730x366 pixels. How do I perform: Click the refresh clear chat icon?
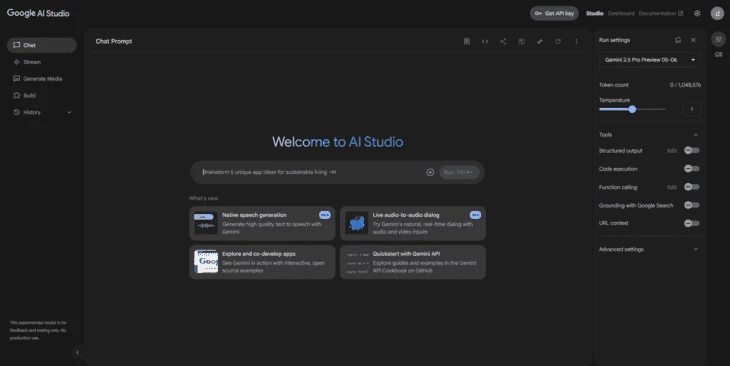(558, 41)
